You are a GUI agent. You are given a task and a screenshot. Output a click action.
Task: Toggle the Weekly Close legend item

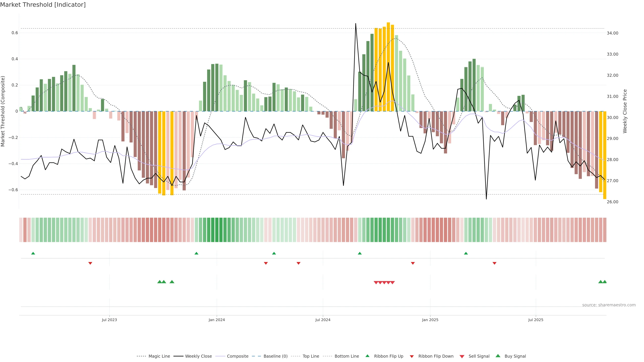198,356
